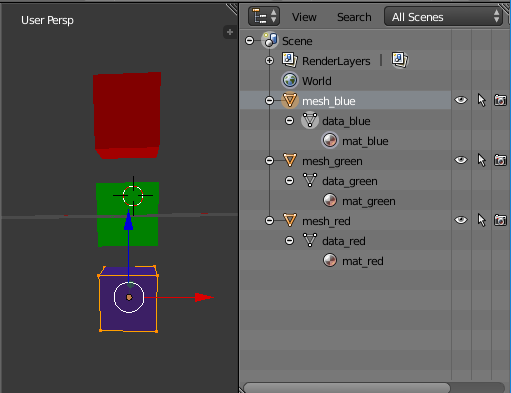The width and height of the screenshot is (511, 393).
Task: Click the outliner editor type icon button
Action: (264, 16)
